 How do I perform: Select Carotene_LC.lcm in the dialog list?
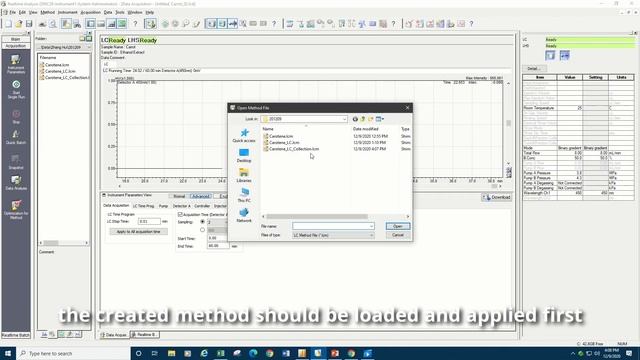(x=284, y=143)
